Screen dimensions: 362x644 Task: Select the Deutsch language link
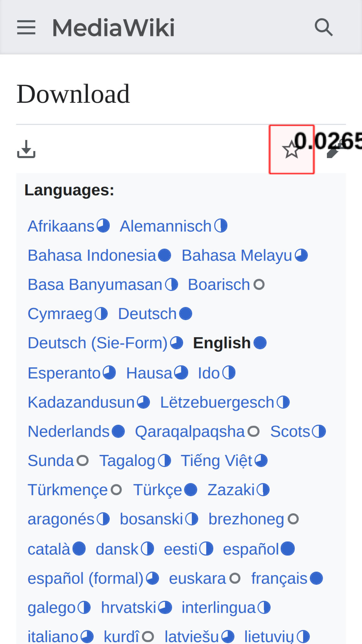147,314
